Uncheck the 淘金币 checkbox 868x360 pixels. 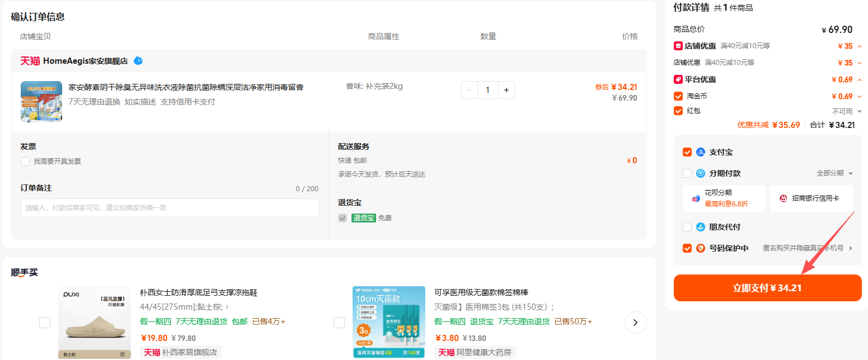click(x=678, y=96)
